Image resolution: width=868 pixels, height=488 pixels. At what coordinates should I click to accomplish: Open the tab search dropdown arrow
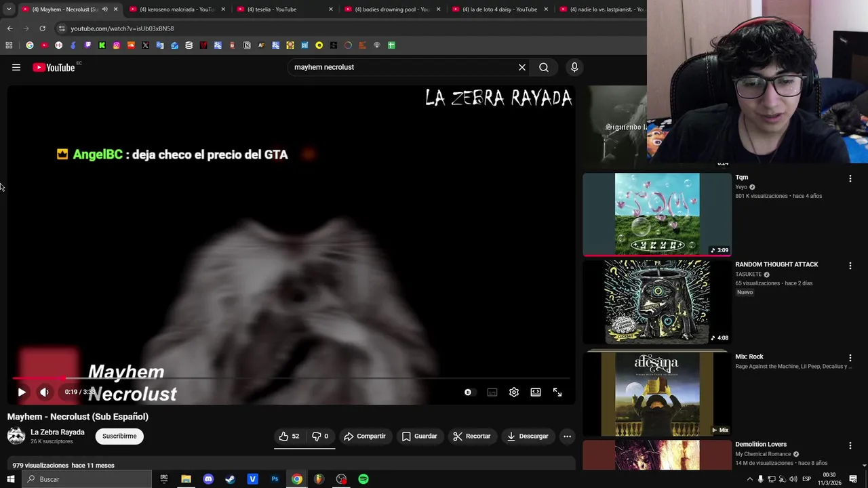[8, 9]
